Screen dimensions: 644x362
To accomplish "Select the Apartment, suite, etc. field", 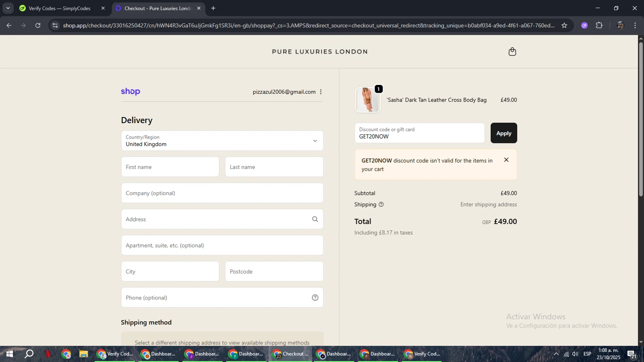I will coord(222,245).
